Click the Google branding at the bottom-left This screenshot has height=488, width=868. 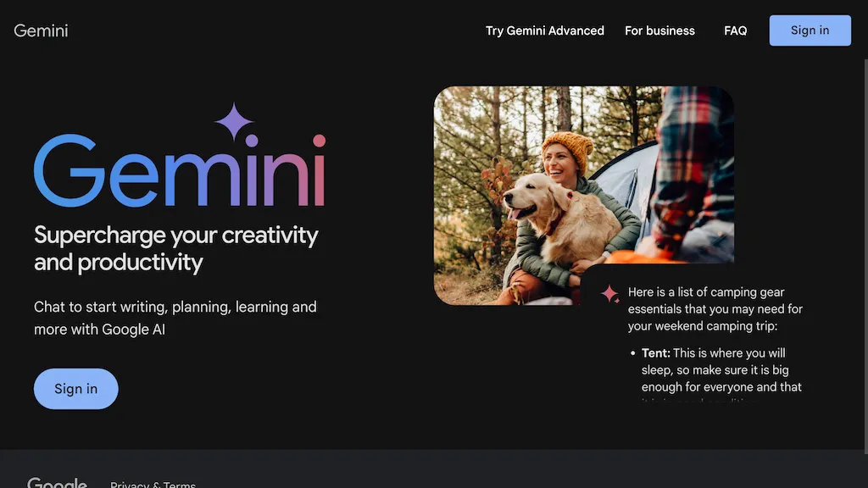(x=56, y=482)
